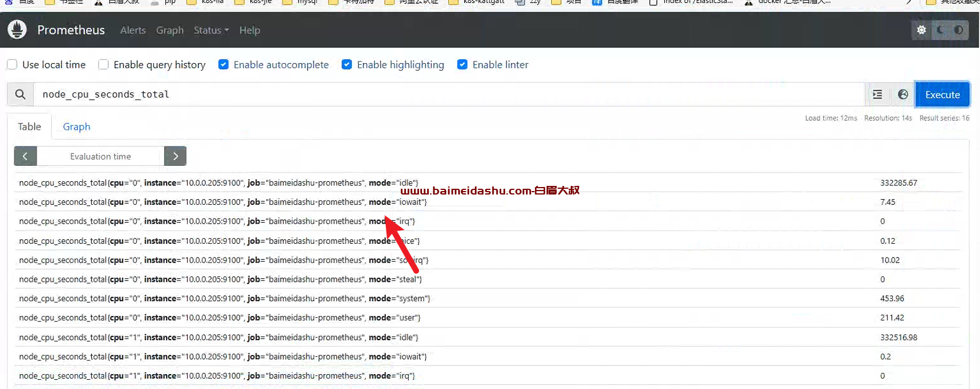Open the Help navbar link
The height and width of the screenshot is (389, 980).
click(x=250, y=30)
